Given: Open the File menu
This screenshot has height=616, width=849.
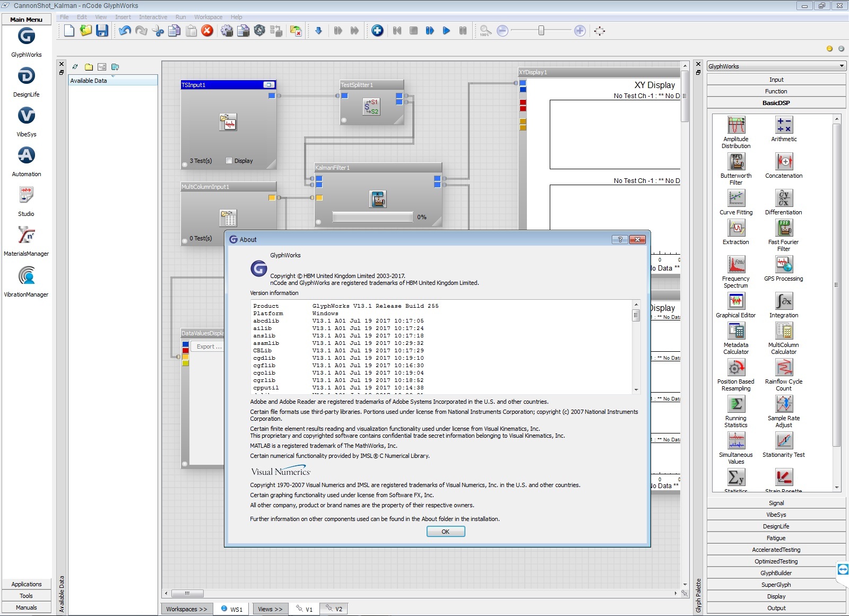Looking at the screenshot, I should point(64,17).
